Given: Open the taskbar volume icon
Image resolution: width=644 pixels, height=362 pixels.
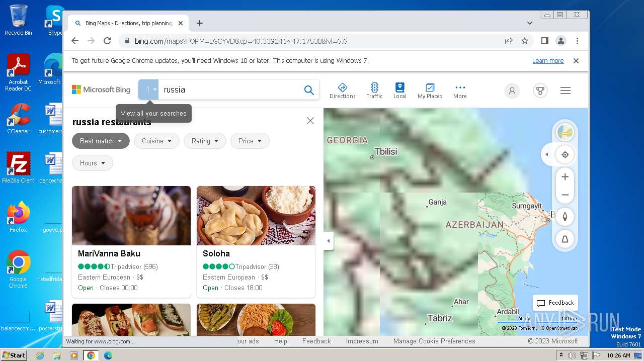Looking at the screenshot, I should (x=572, y=355).
